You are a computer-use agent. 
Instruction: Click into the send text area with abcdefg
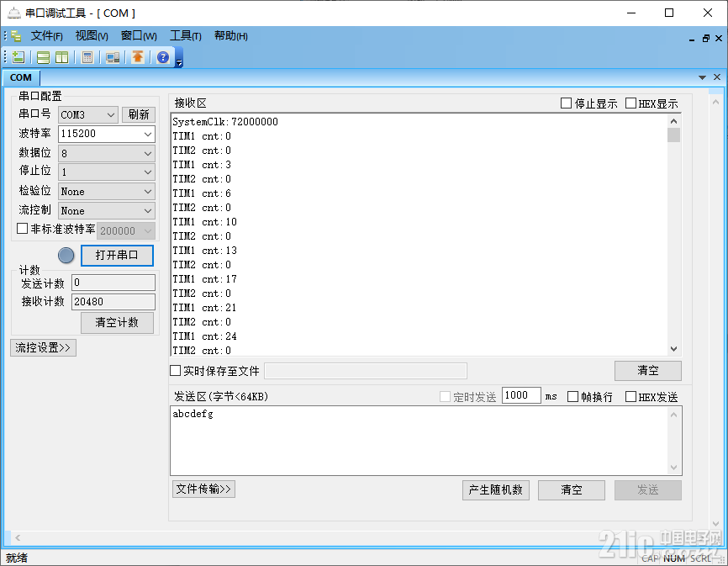419,441
